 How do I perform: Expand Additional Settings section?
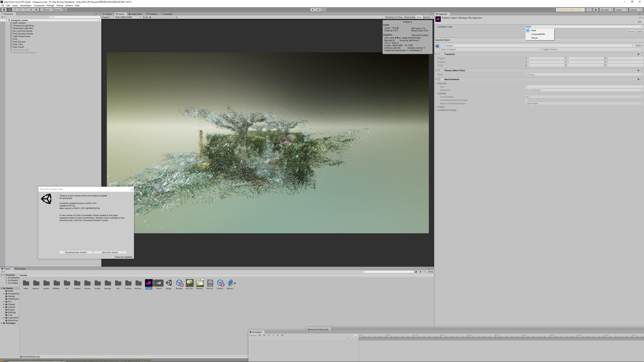(436, 110)
